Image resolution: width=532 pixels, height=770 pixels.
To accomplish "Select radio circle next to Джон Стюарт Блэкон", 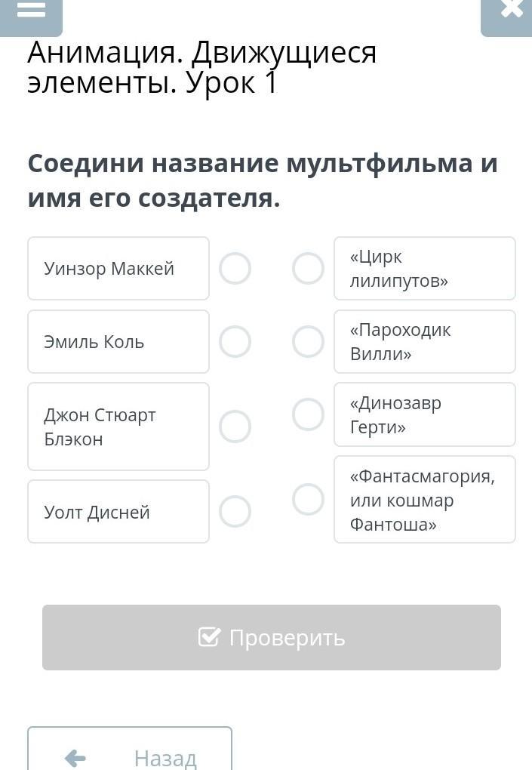I will (235, 427).
